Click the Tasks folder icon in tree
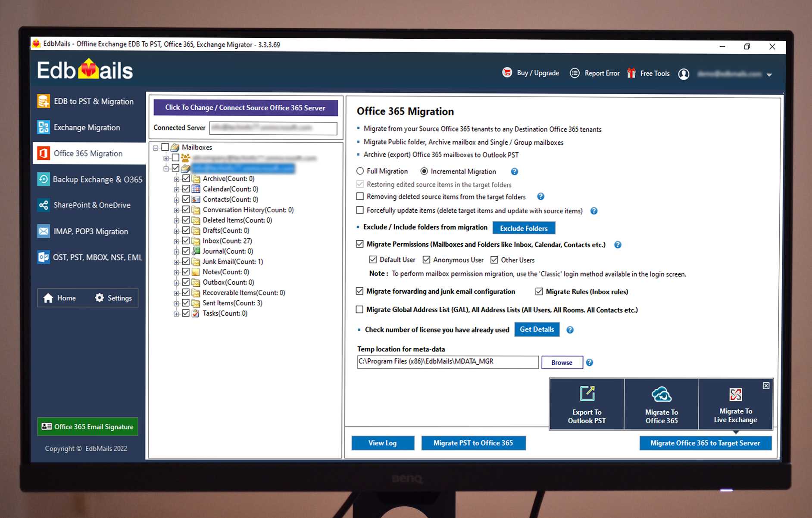The image size is (812, 518). coord(196,313)
